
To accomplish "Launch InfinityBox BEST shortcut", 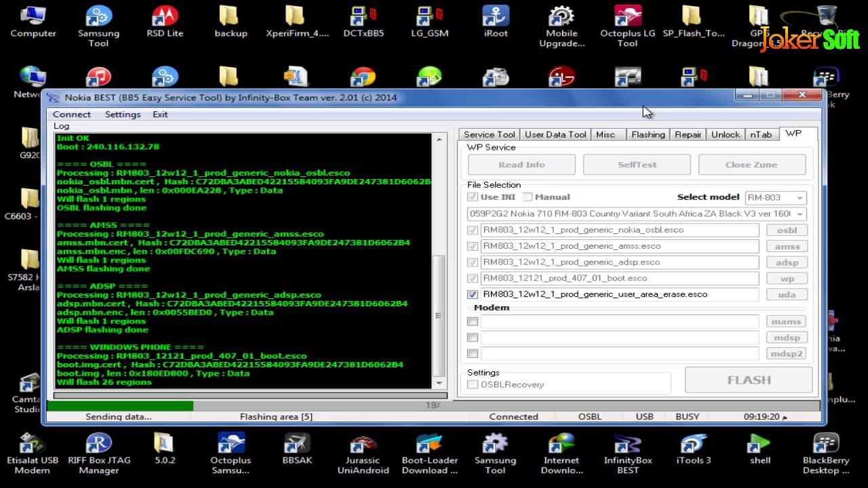I will coord(628,453).
